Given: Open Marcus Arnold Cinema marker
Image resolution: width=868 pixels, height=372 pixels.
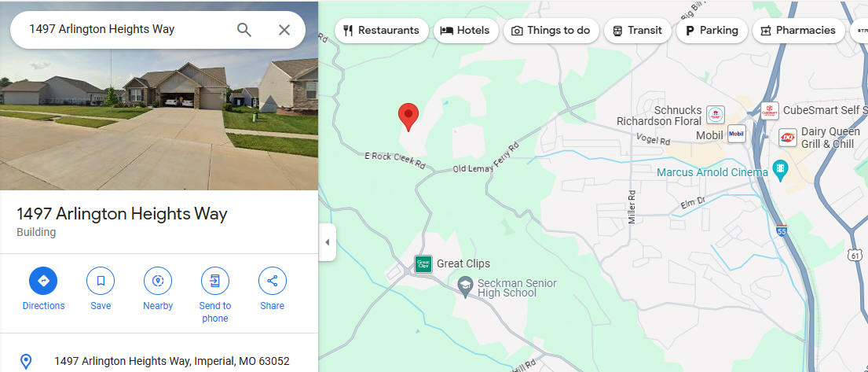Looking at the screenshot, I should (780, 171).
